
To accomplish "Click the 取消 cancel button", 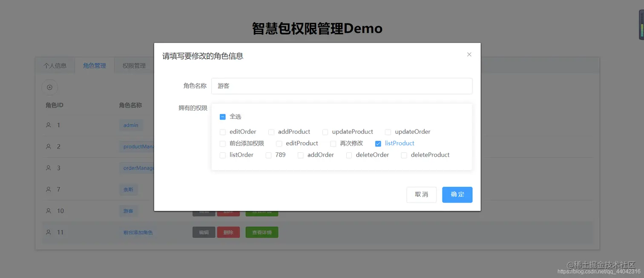I will [x=421, y=195].
